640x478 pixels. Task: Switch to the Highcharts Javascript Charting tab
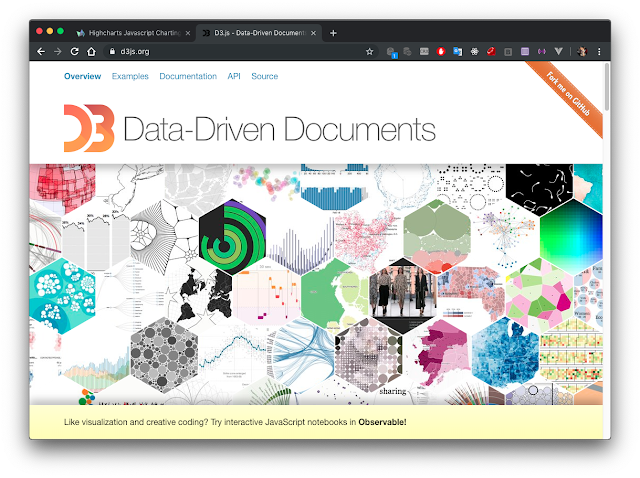(133, 33)
